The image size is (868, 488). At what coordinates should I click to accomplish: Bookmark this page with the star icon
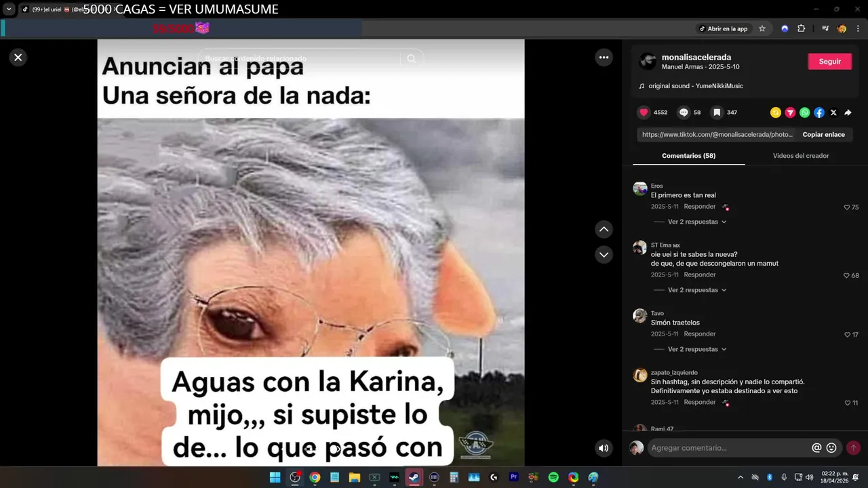tap(762, 28)
